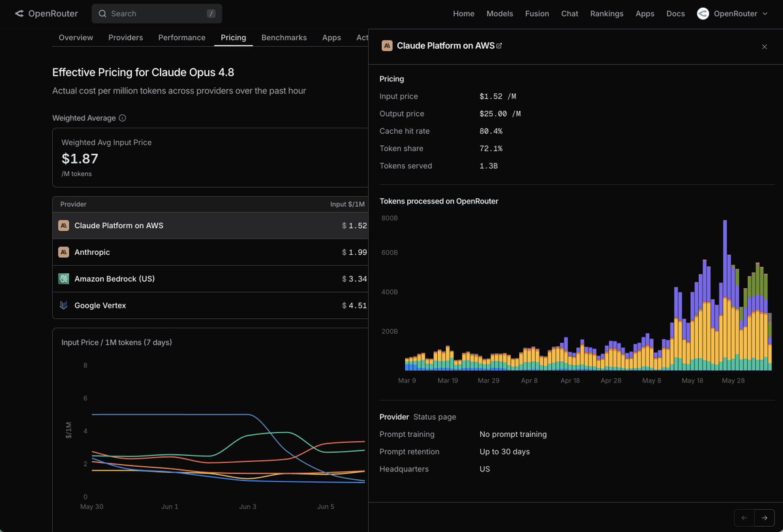Click the 1.3B tokens served value

pos(489,166)
